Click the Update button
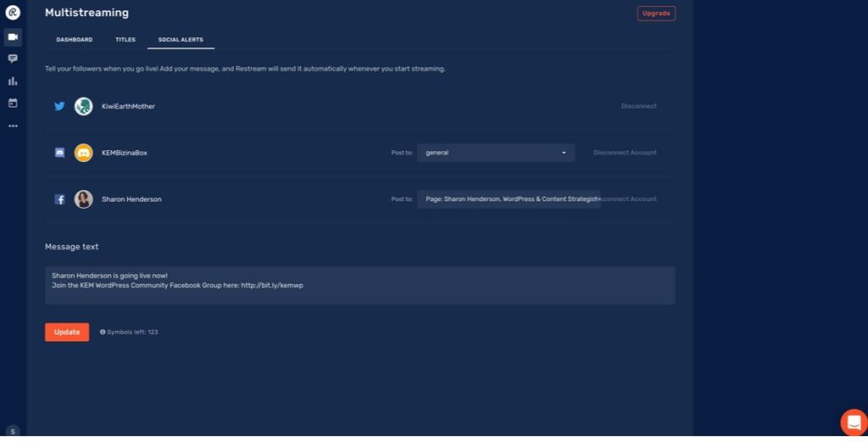Image resolution: width=868 pixels, height=442 pixels. point(67,333)
